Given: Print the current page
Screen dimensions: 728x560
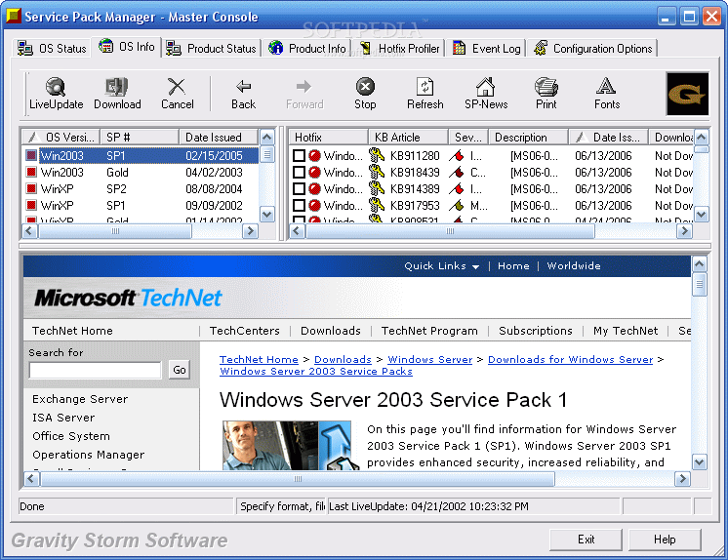Looking at the screenshot, I should tap(546, 94).
